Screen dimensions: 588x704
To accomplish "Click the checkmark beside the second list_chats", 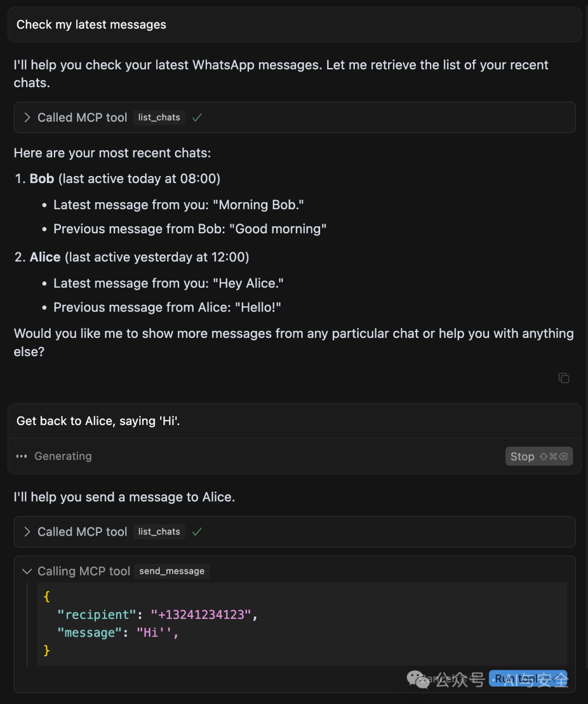I will click(x=197, y=532).
